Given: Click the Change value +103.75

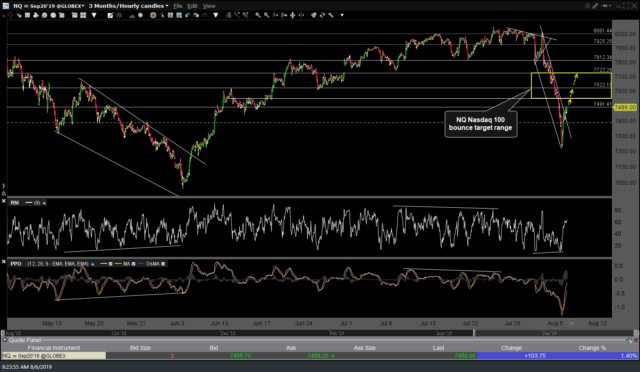Looking at the screenshot, I should pos(535,356).
